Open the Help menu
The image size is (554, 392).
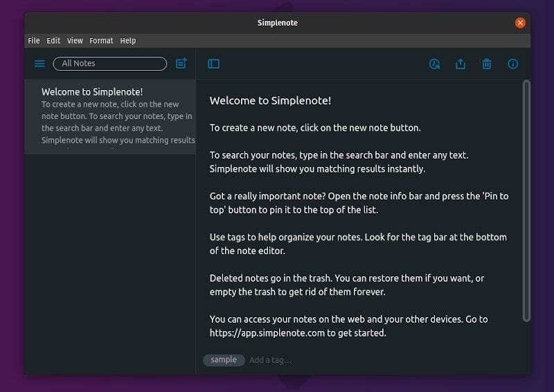pyautogui.click(x=128, y=41)
